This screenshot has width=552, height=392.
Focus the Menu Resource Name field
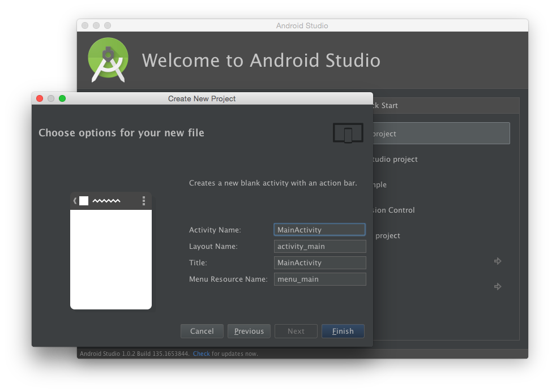click(320, 279)
